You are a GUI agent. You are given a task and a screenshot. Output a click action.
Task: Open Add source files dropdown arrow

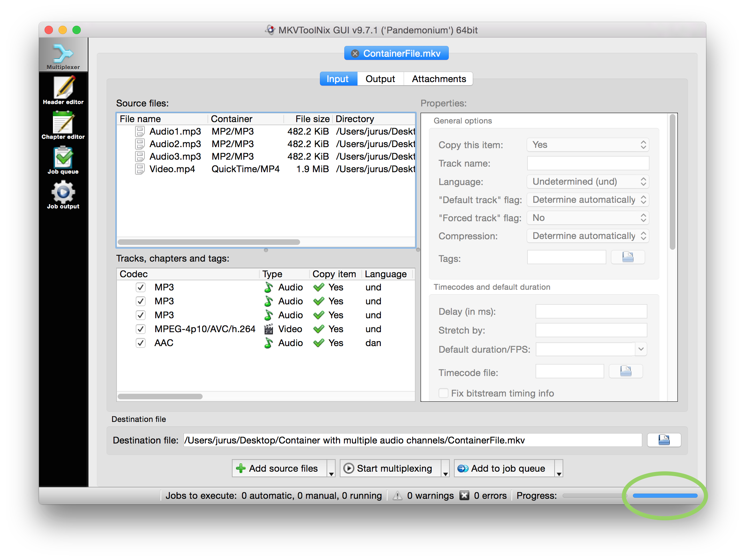(x=331, y=469)
